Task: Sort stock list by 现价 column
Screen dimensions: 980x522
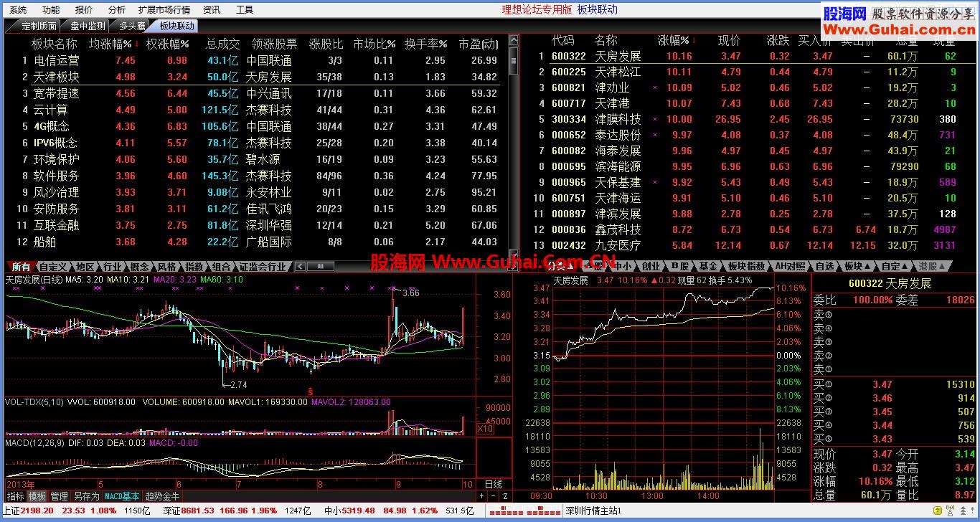Action: (729, 40)
